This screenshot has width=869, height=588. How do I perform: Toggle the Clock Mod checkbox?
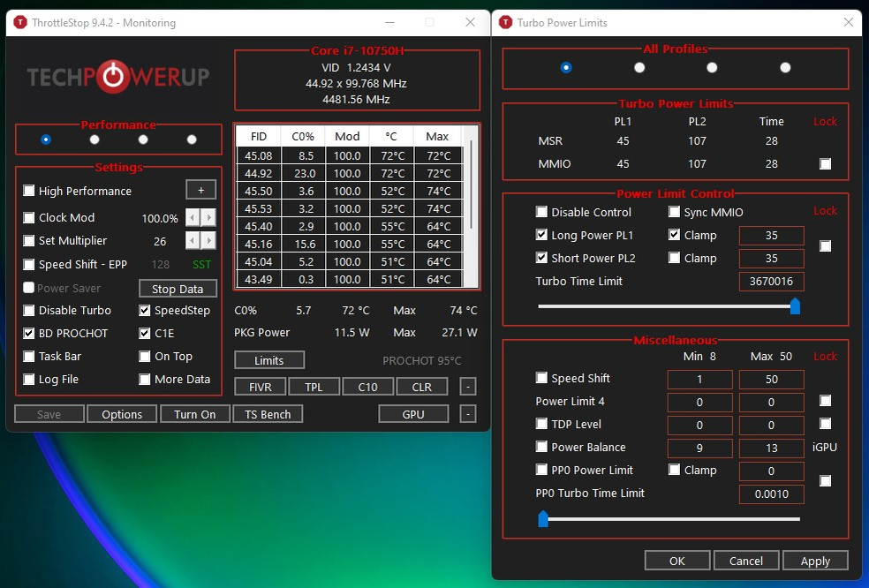(x=29, y=217)
